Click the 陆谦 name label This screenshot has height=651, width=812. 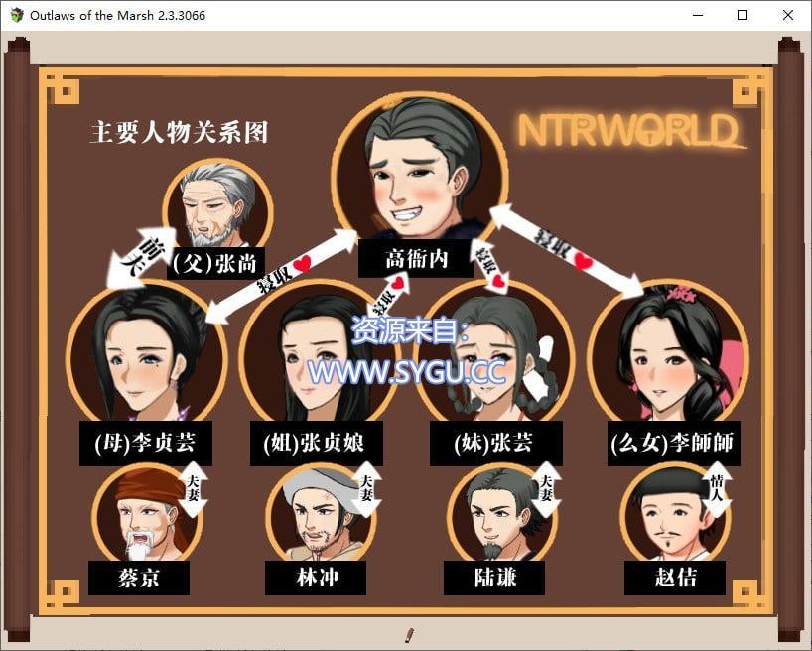pos(494,578)
